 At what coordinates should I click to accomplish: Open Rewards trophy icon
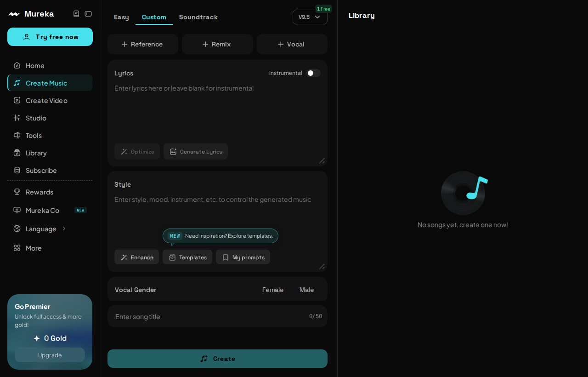(17, 192)
